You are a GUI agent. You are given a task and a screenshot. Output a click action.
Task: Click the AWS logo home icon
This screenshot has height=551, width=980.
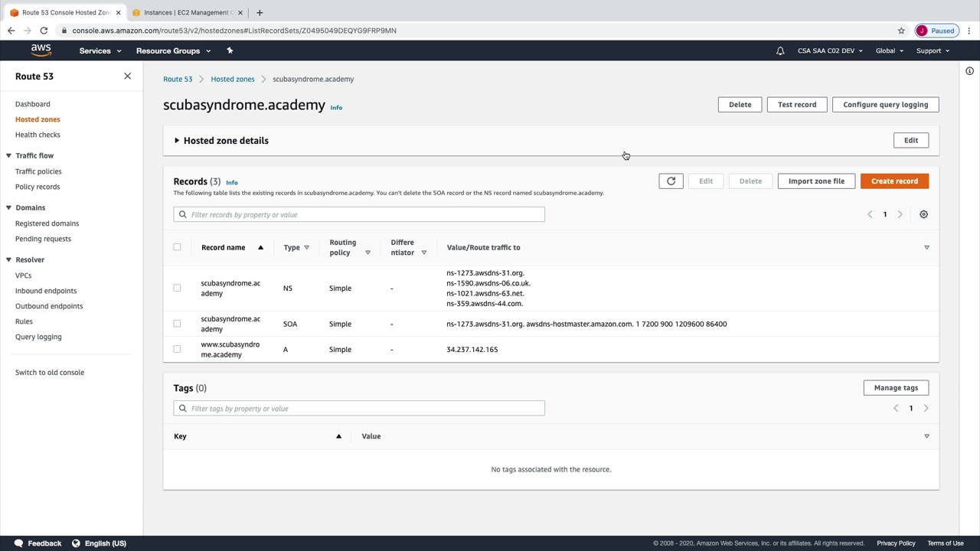[41, 51]
